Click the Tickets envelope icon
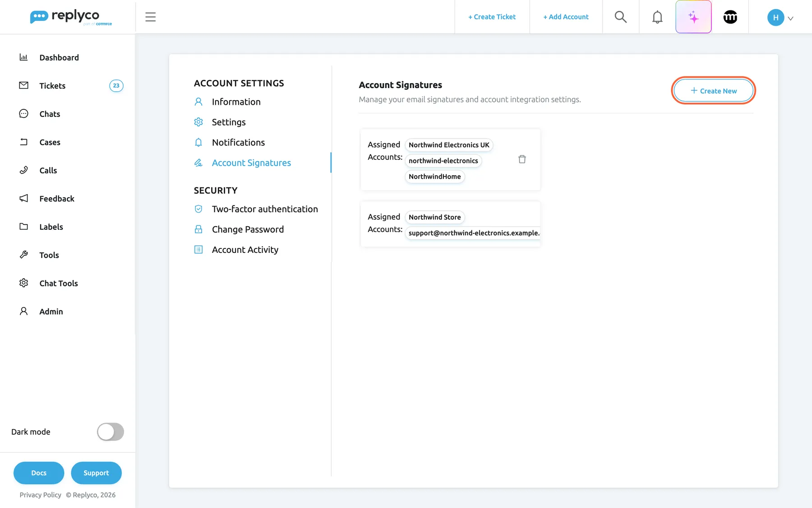 pos(23,85)
